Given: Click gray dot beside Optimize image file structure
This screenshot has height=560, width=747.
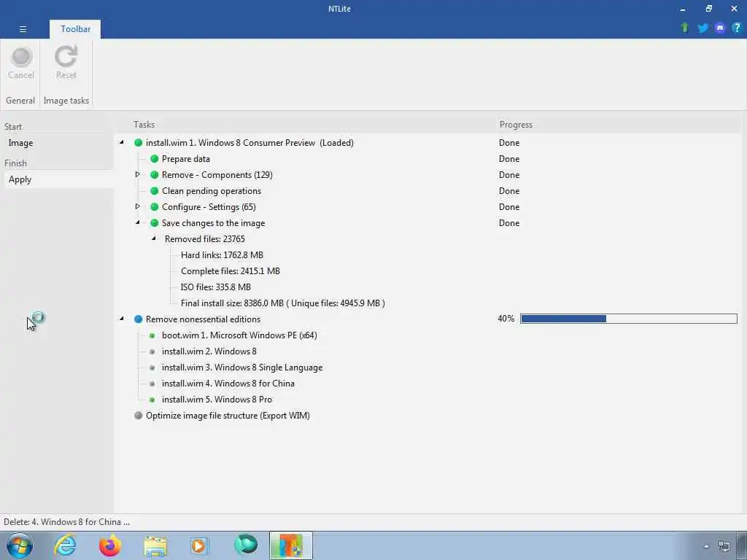Looking at the screenshot, I should tap(138, 415).
